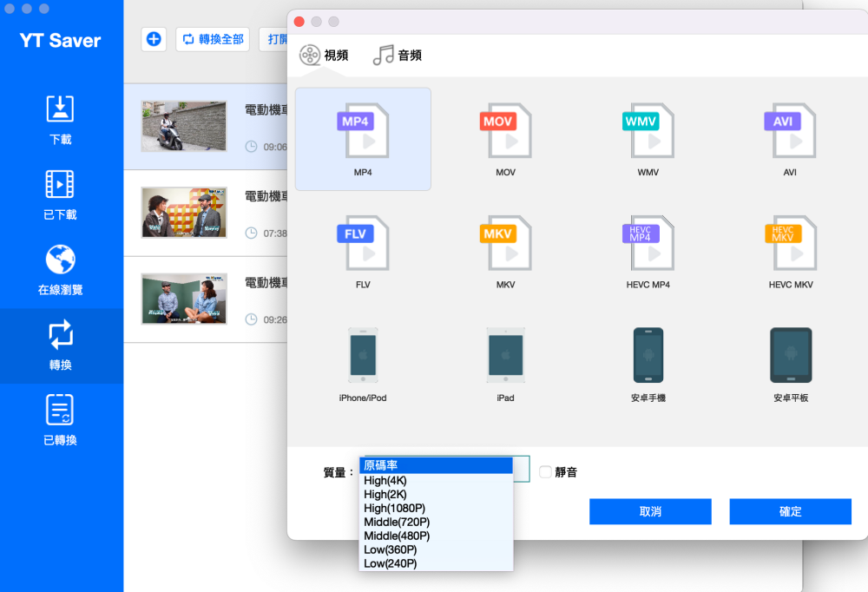868x592 pixels.
Task: Click the 轉換全部 convert all button
Action: [213, 39]
